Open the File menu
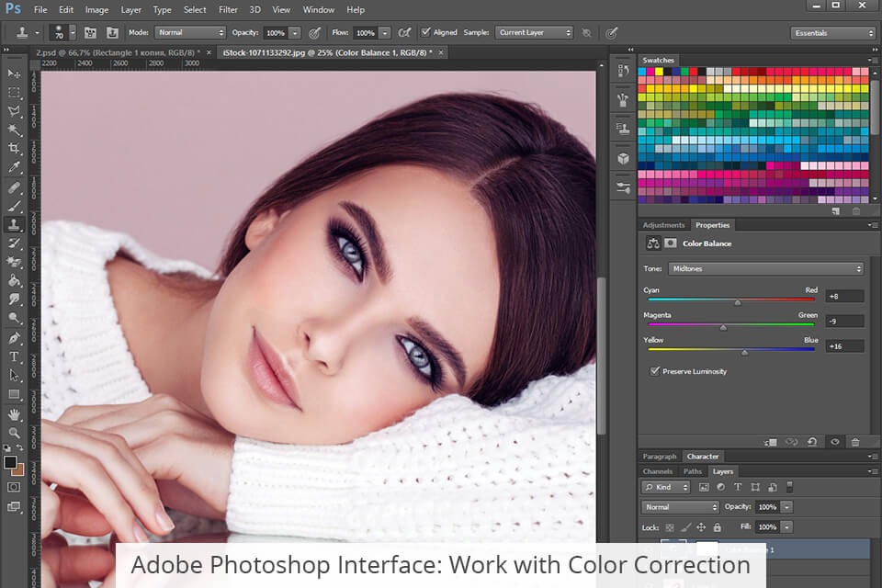The image size is (882, 588). point(40,9)
